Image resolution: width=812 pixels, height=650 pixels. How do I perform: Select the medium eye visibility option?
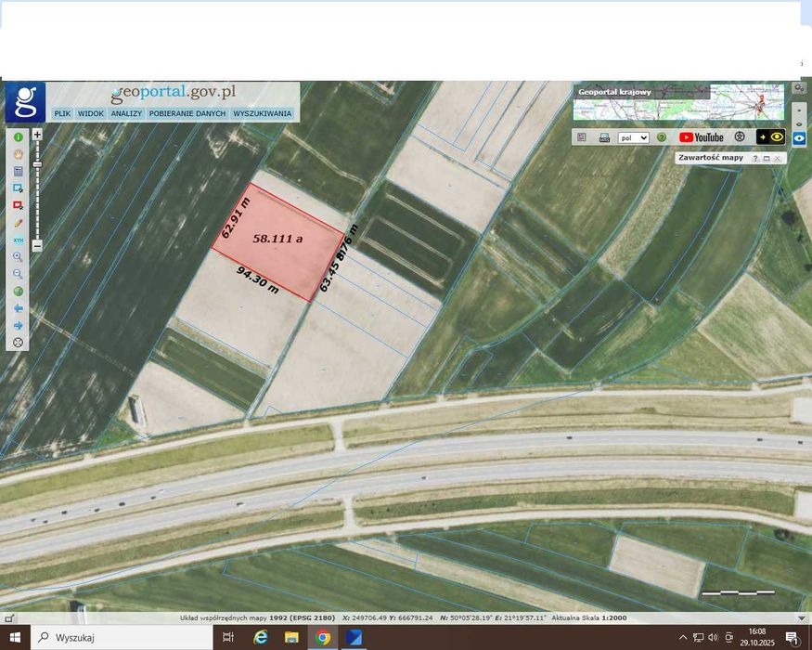(x=799, y=124)
